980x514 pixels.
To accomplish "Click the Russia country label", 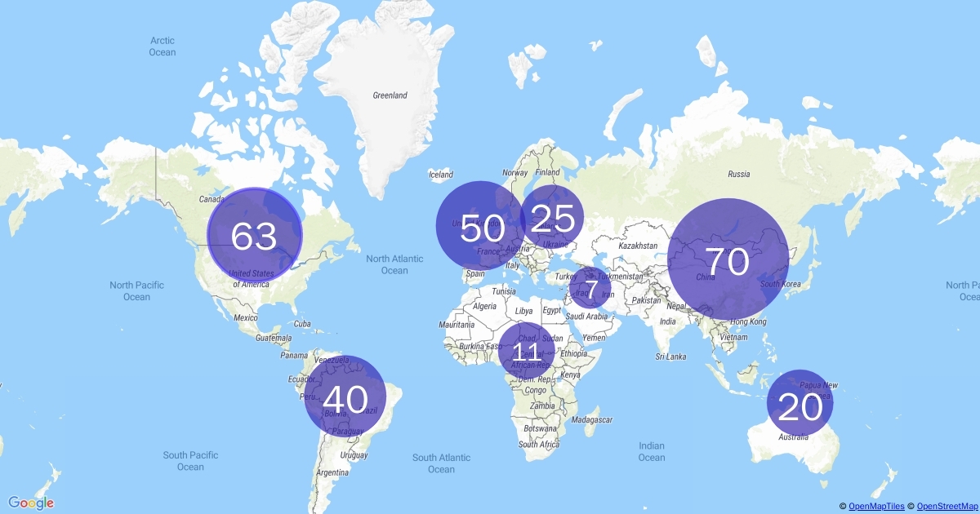I will coord(738,174).
